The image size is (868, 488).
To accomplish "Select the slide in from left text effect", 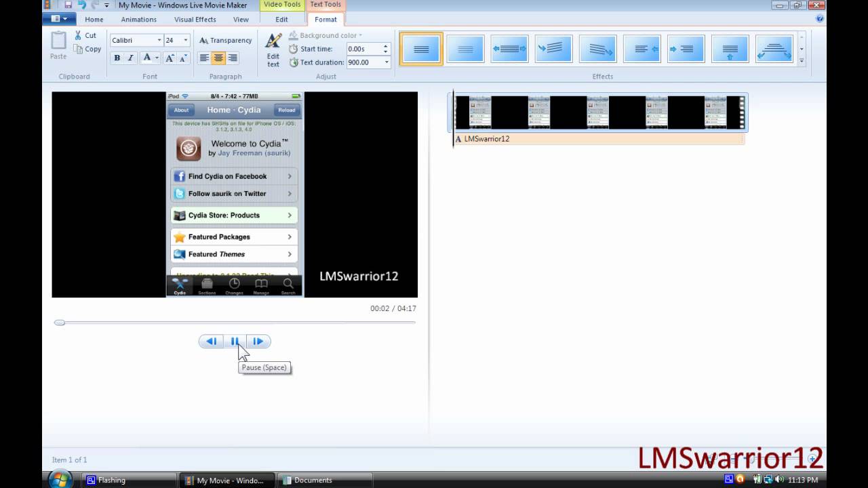I will (686, 49).
